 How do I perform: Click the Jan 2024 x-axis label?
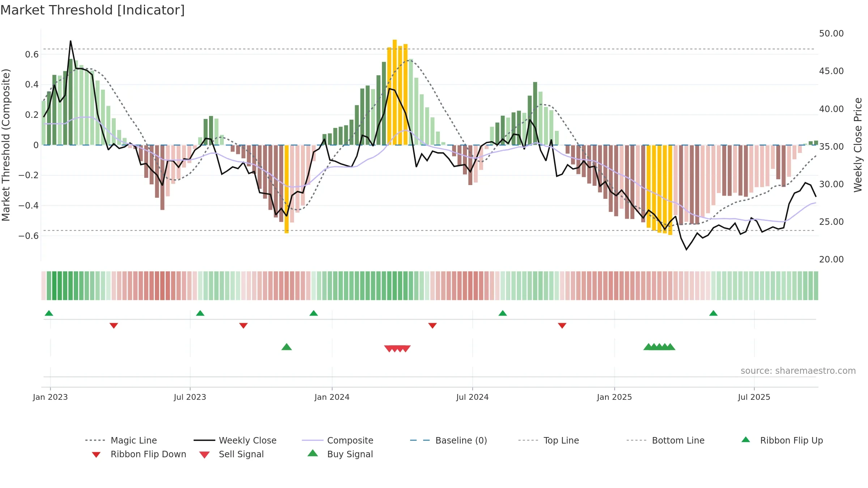pos(332,397)
